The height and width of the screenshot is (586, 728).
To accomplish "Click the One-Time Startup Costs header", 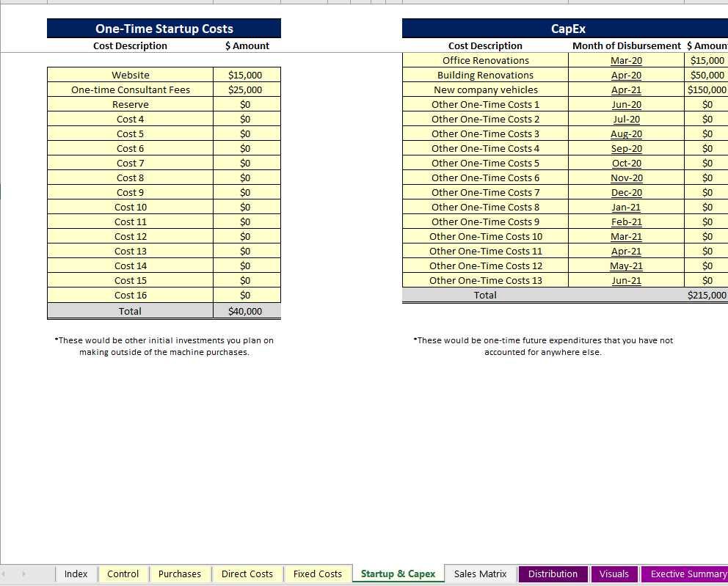I will click(164, 29).
